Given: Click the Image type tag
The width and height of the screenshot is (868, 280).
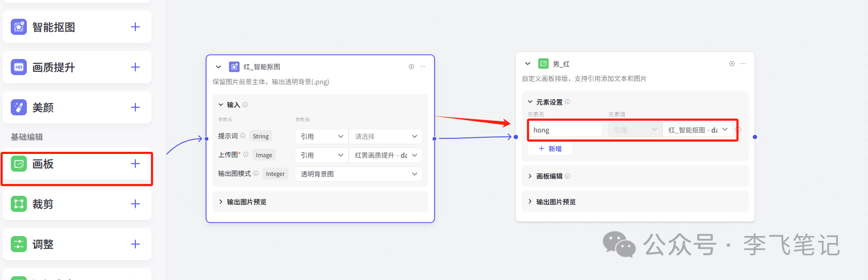Looking at the screenshot, I should [264, 155].
